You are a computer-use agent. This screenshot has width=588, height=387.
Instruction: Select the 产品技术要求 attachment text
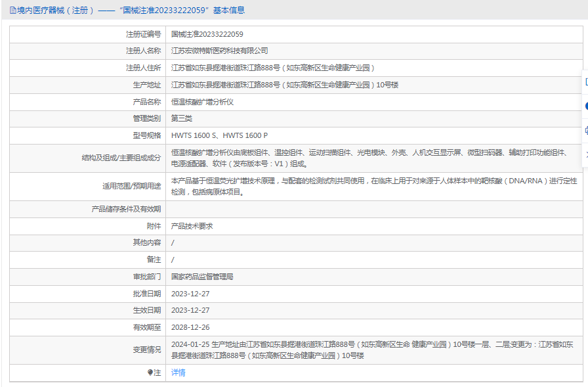[x=192, y=226]
